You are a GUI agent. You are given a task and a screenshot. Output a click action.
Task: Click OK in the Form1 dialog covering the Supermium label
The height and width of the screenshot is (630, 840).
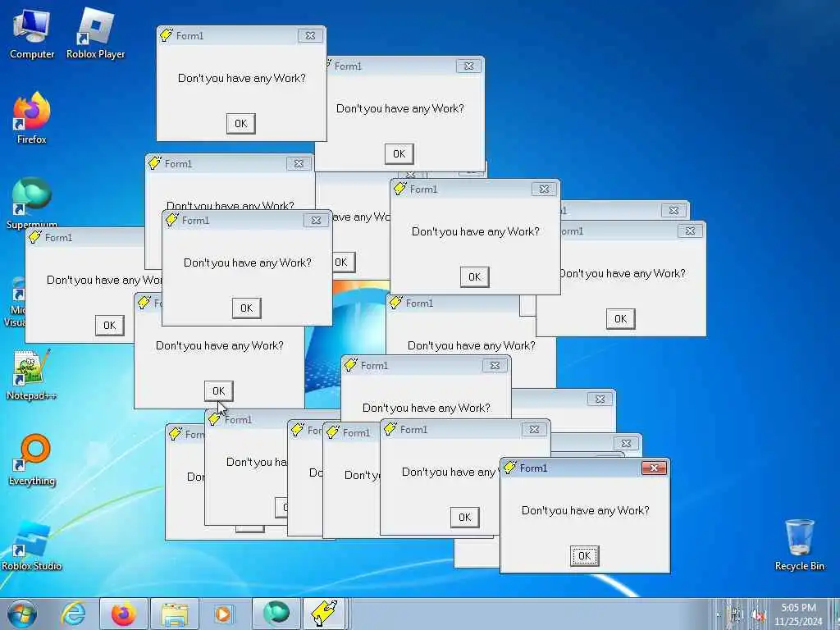[109, 326]
